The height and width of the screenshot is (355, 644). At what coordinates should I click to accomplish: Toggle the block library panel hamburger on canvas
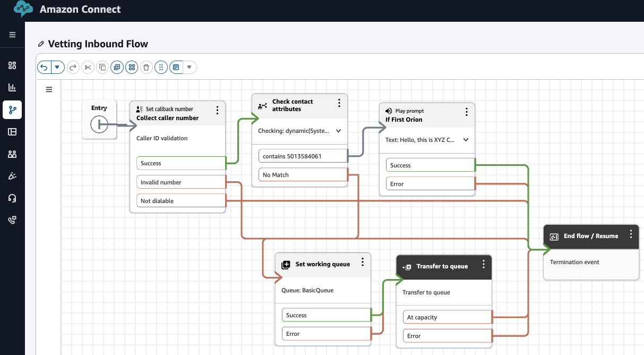coord(49,90)
